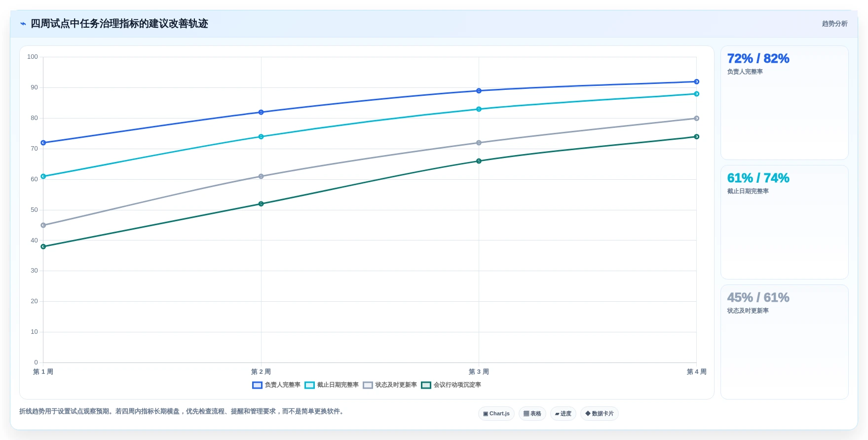
Task: Click the 会议行动项沉淀率 data point at 第 1 周
Action: [x=43, y=246]
